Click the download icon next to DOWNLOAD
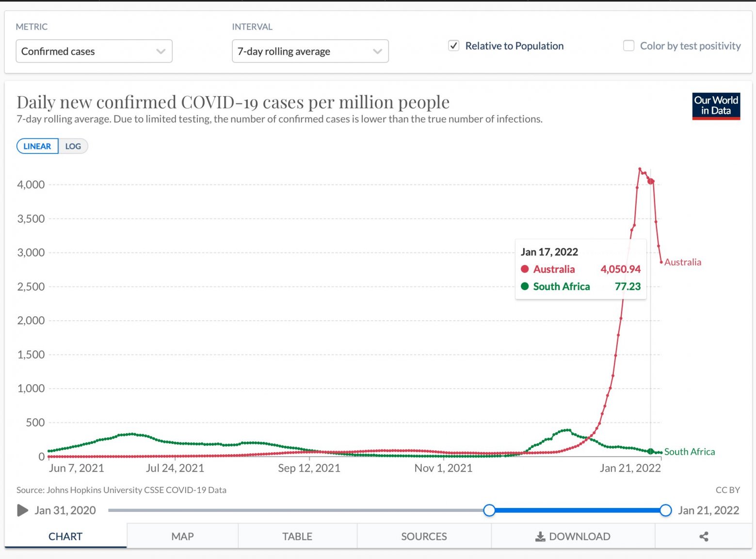756x559 pixels. (540, 536)
